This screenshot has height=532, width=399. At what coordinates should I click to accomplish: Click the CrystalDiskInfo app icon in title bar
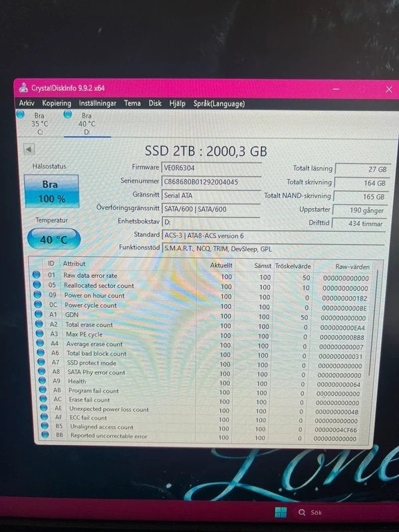point(23,88)
